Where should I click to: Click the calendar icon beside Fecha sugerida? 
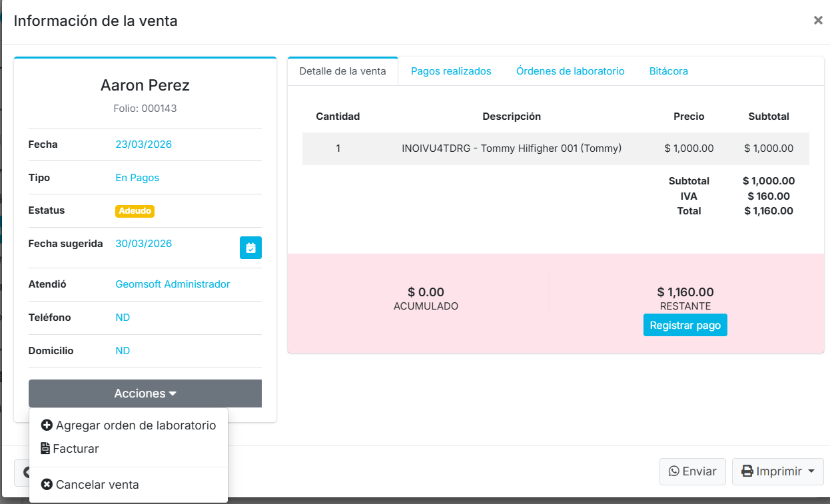coord(250,248)
